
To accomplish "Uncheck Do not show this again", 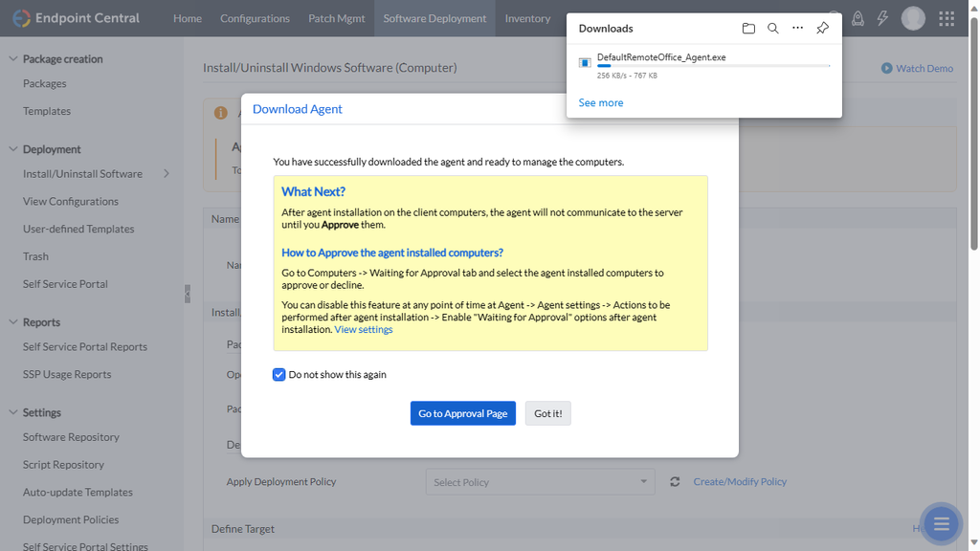I will coord(278,374).
